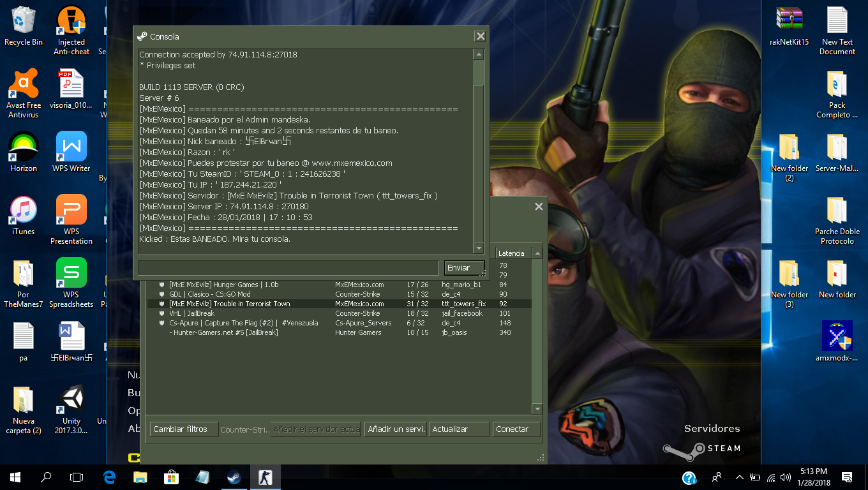This screenshot has height=490, width=868.
Task: Open Avast Free Antivirus desktop icon
Action: pos(24,94)
